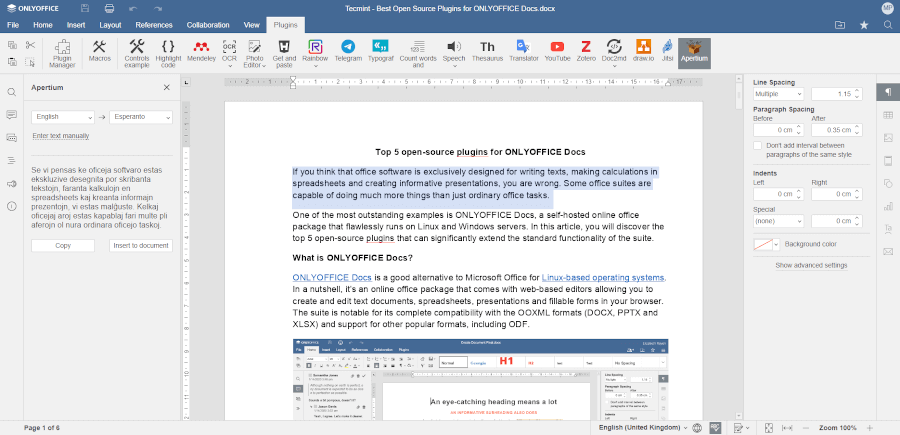
Task: Open the headings navigation icon in left sidebar
Action: tap(11, 160)
